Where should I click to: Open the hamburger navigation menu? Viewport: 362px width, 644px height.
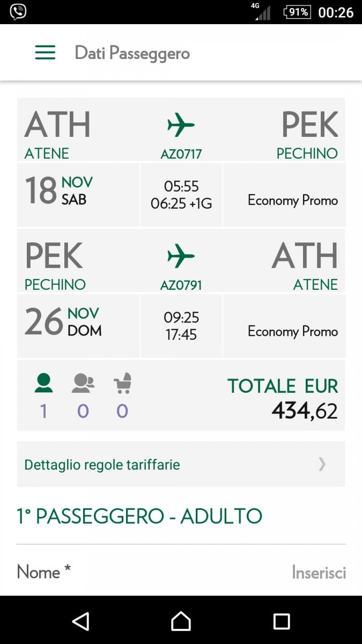tap(45, 53)
